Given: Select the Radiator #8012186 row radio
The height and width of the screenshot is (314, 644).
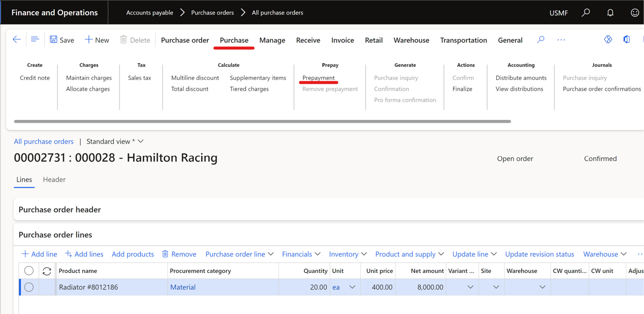Looking at the screenshot, I should pos(29,287).
